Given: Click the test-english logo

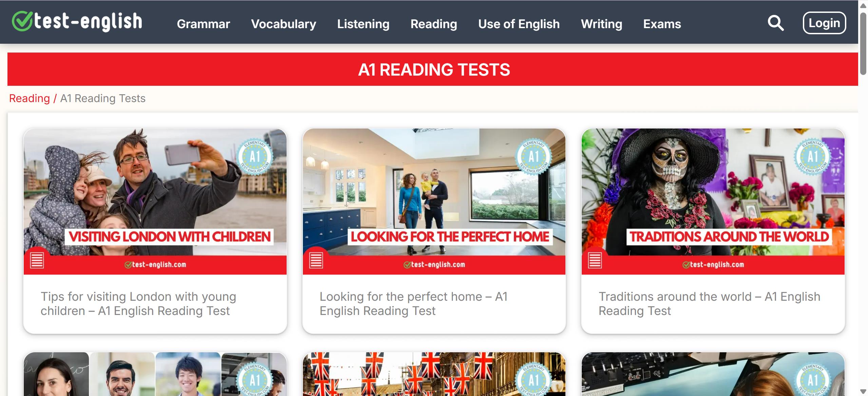Looking at the screenshot, I should [77, 21].
